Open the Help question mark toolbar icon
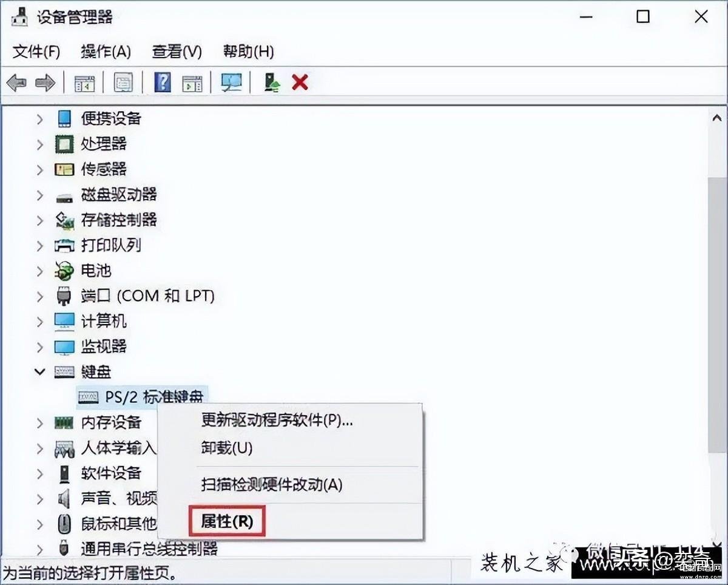The width and height of the screenshot is (728, 585). 163,82
